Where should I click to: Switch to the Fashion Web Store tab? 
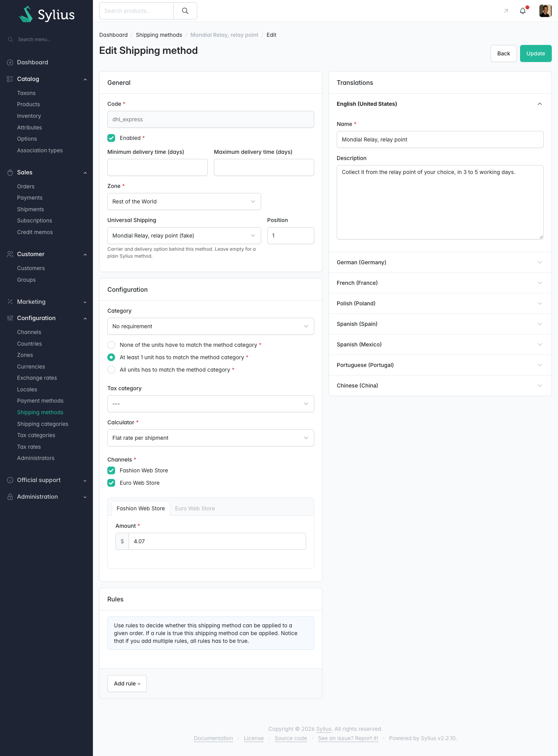tap(141, 508)
